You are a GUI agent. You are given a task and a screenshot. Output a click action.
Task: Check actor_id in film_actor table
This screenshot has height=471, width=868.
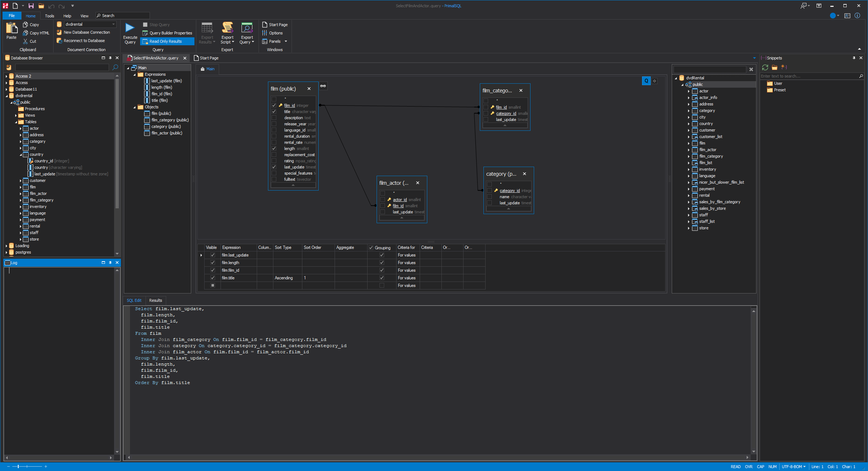pos(382,200)
